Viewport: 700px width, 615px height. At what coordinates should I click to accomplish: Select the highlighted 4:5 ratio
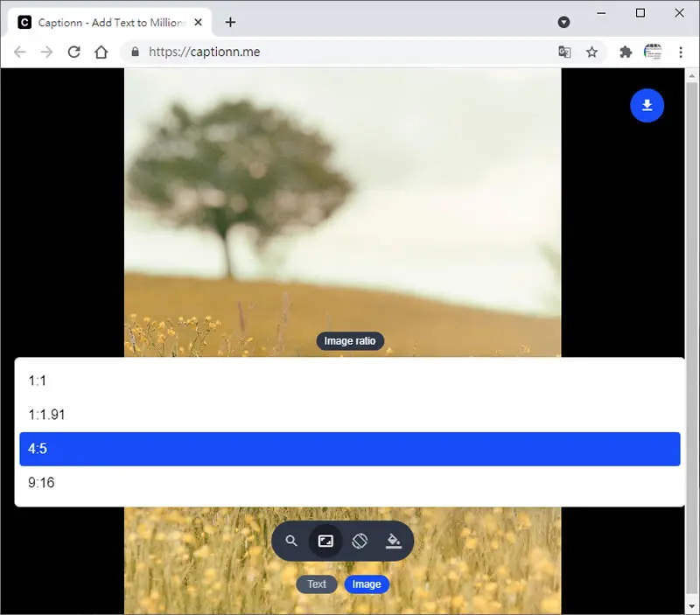(349, 449)
